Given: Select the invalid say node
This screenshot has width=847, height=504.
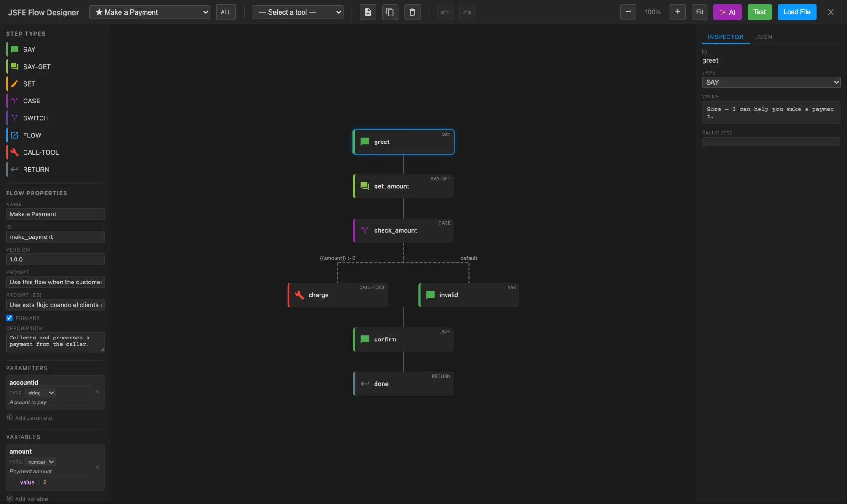Looking at the screenshot, I should (x=469, y=295).
